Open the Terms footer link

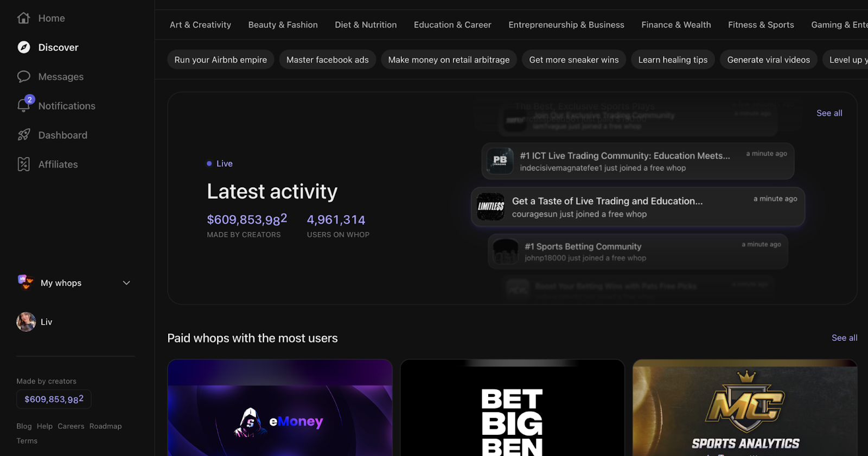pos(27,441)
